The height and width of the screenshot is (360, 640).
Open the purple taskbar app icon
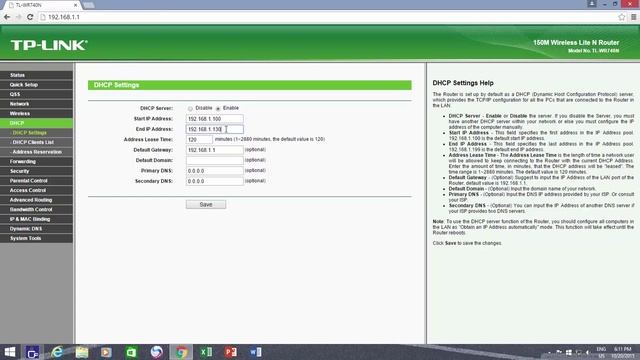[32, 352]
